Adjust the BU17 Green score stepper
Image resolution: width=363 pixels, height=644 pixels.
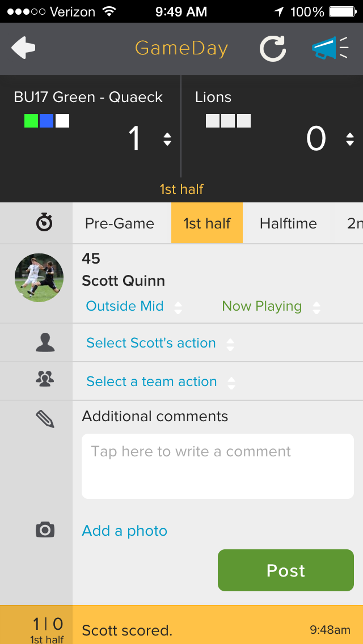[x=167, y=139]
